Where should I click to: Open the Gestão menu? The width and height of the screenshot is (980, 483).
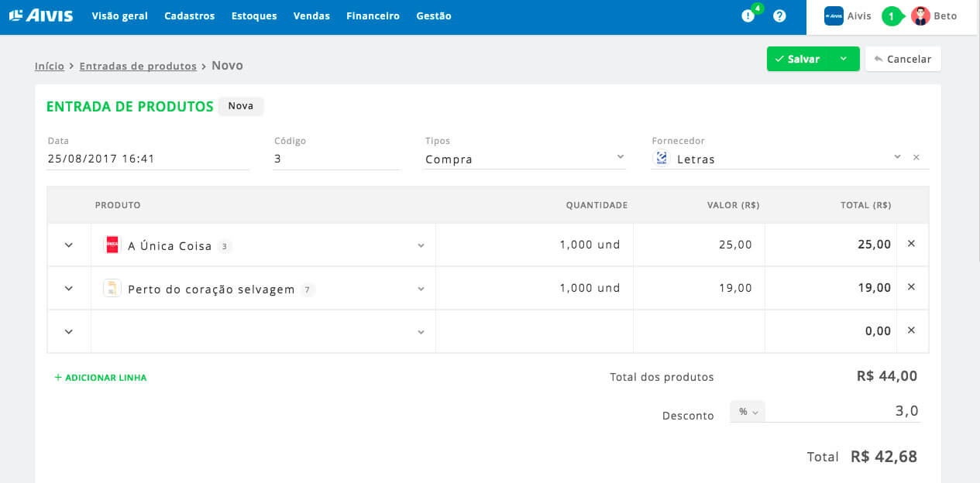coord(434,15)
